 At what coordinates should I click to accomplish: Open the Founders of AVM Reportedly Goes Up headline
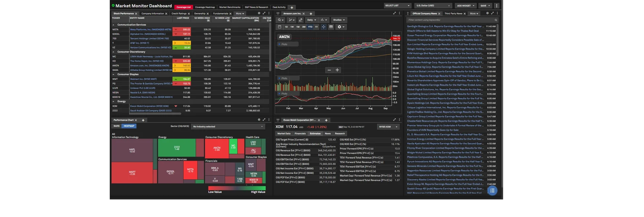(x=433, y=130)
